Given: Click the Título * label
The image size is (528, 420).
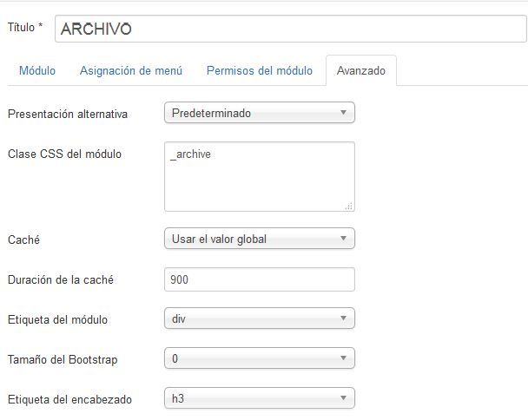Looking at the screenshot, I should coord(25,27).
